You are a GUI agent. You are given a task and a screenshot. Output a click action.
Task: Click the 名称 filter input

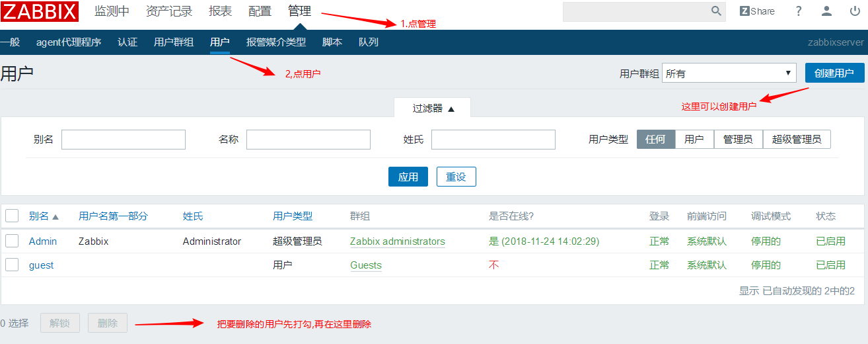(x=308, y=140)
